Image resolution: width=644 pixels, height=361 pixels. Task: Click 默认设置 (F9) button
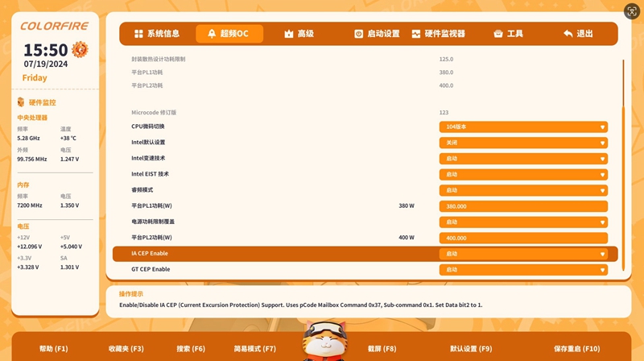coord(471,349)
